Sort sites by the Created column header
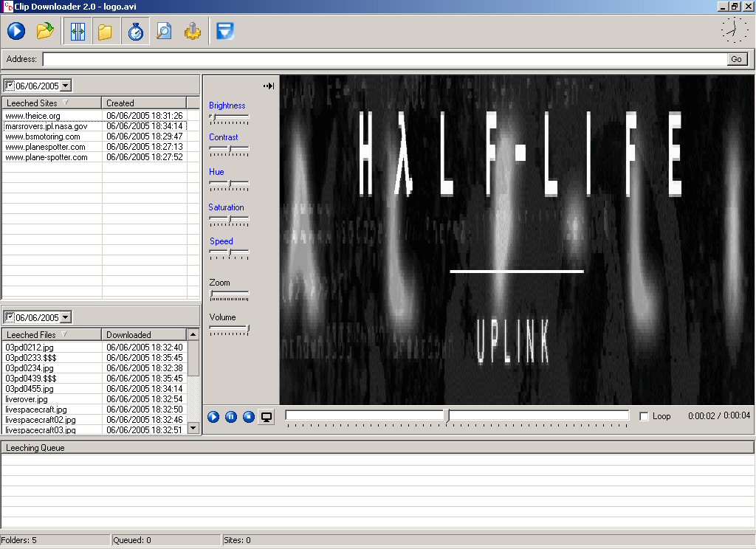The width and height of the screenshot is (756, 549). pos(144,103)
